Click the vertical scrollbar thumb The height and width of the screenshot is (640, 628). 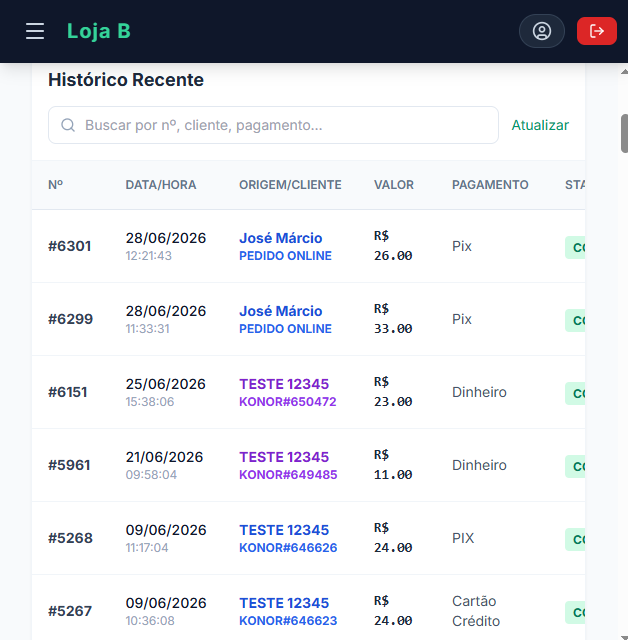click(624, 133)
